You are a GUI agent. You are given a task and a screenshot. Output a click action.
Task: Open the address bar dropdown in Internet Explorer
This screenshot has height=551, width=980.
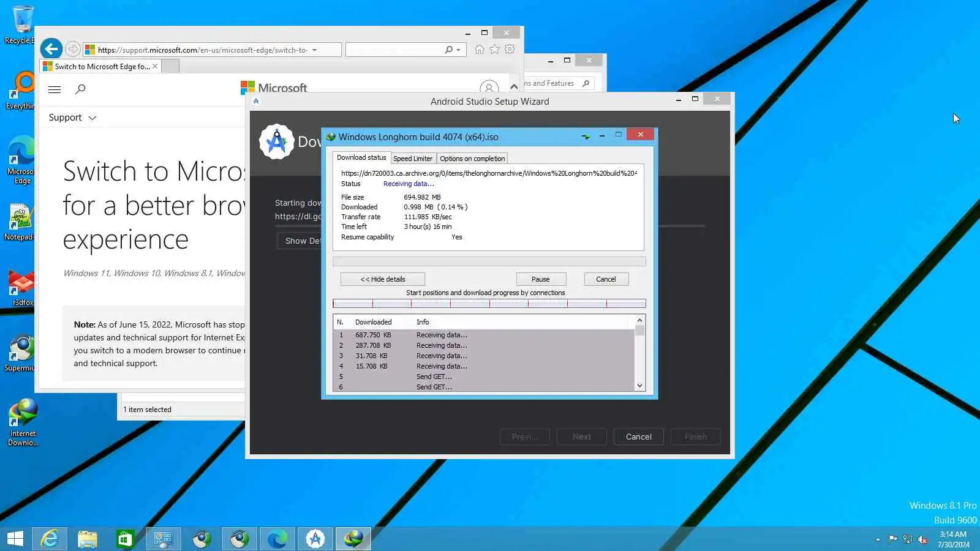tap(315, 50)
